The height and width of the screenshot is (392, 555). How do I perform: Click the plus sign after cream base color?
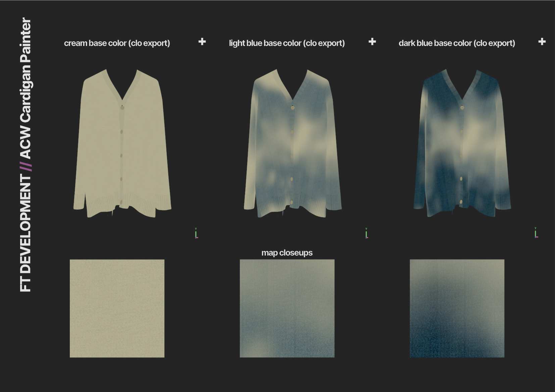(202, 42)
